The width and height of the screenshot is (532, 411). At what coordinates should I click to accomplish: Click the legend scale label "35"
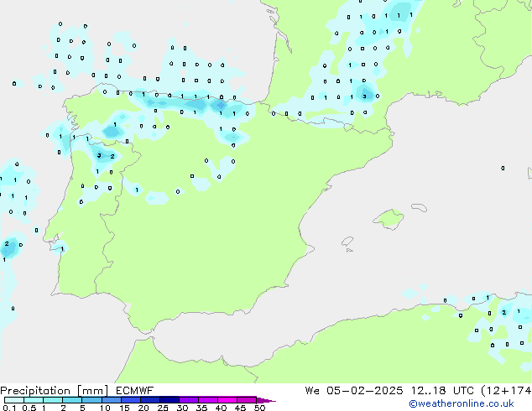tap(201, 408)
